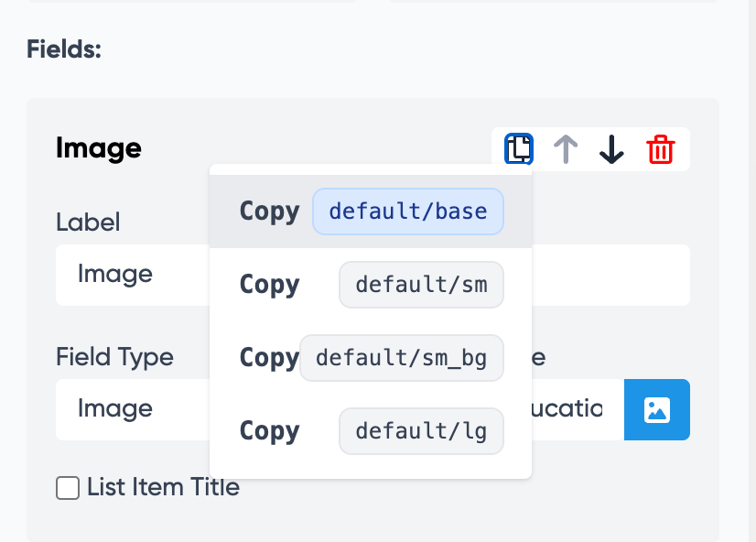The height and width of the screenshot is (542, 756).
Task: Click the copy field icon
Action: pos(519,148)
